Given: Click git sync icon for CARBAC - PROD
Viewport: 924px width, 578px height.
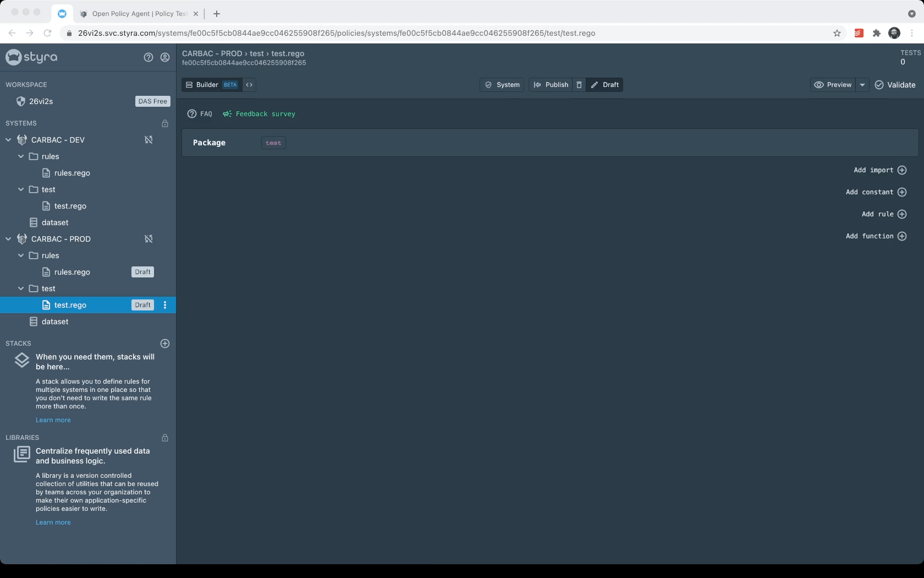Looking at the screenshot, I should coord(148,239).
